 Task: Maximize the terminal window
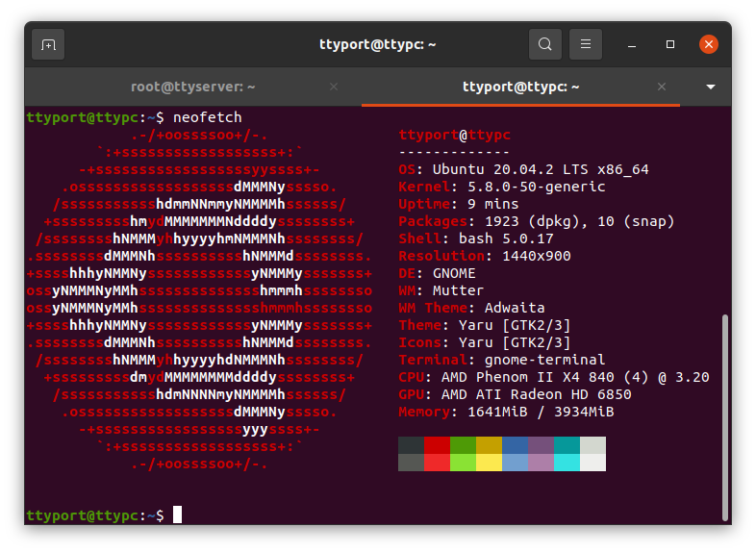click(x=670, y=44)
